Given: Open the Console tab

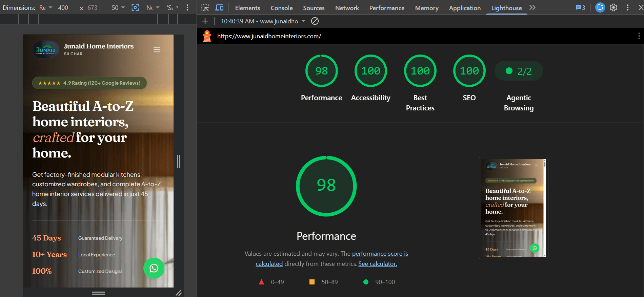Looking at the screenshot, I should click(x=282, y=8).
